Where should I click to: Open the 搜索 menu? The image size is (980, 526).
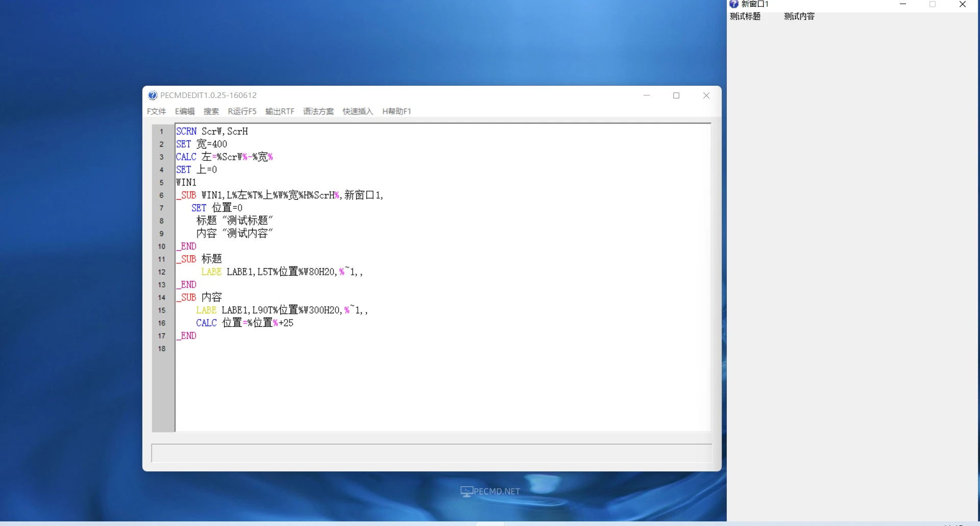(x=211, y=111)
